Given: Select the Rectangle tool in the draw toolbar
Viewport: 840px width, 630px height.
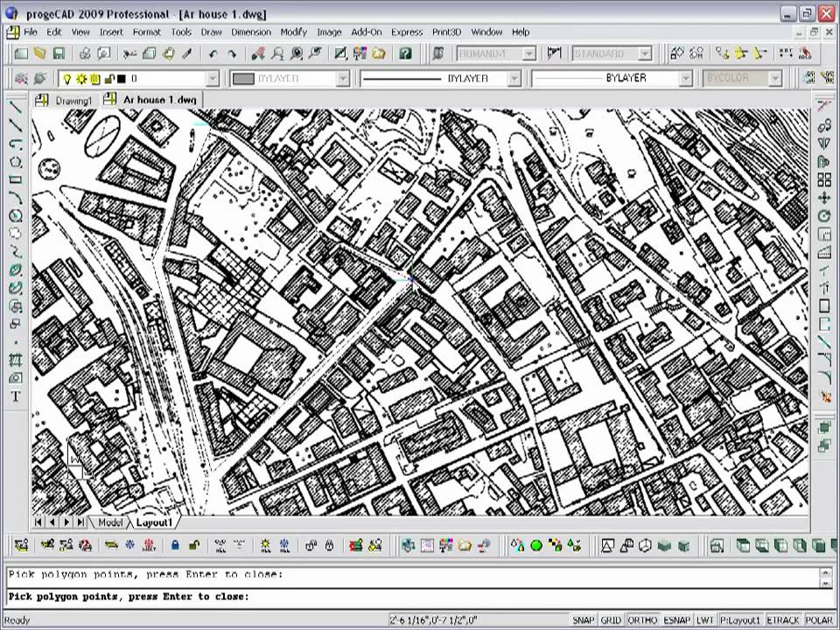Looking at the screenshot, I should 16,179.
